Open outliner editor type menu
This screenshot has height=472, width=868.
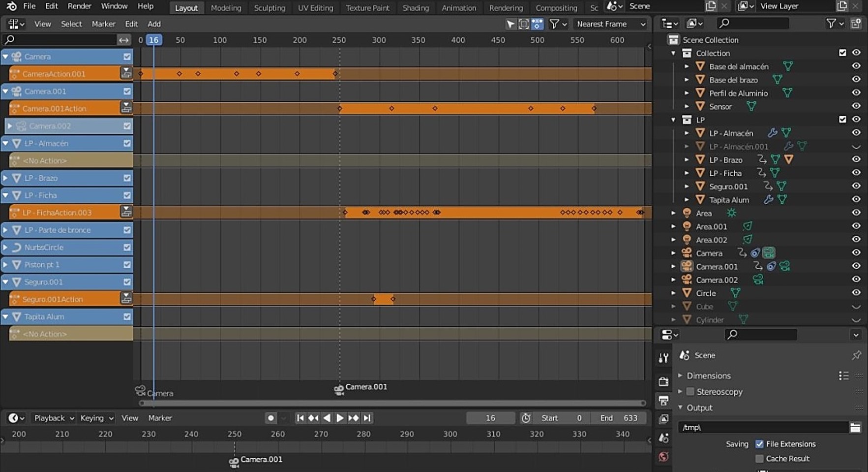670,23
